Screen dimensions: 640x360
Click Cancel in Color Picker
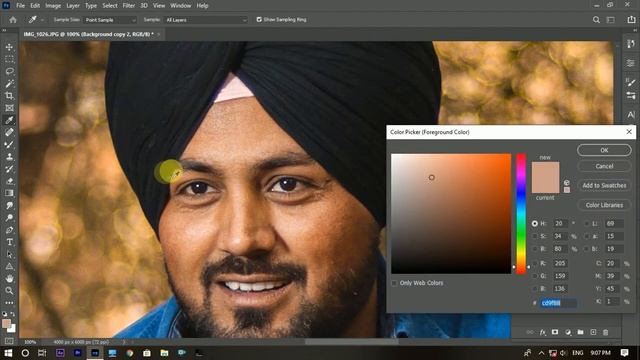click(604, 166)
